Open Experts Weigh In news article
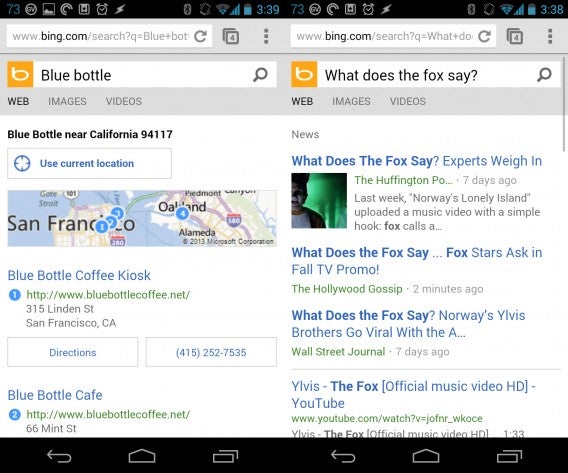 point(417,161)
